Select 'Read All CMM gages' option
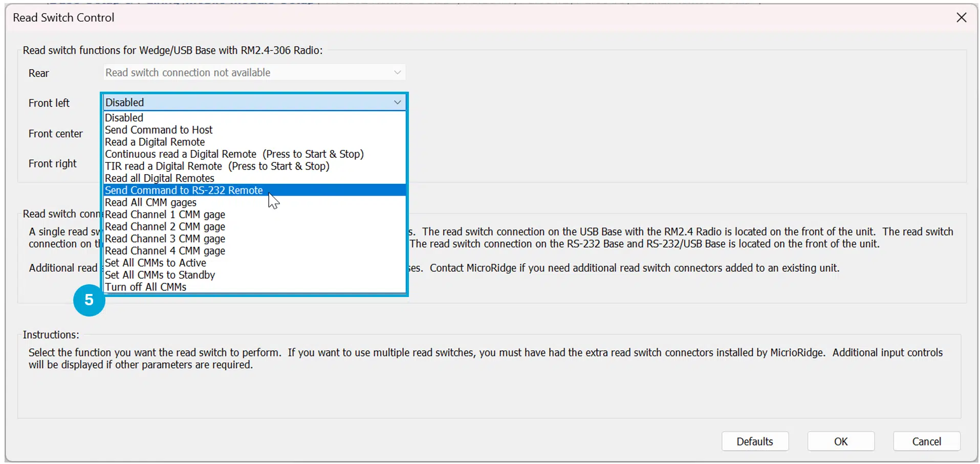This screenshot has height=464, width=980. point(255,203)
